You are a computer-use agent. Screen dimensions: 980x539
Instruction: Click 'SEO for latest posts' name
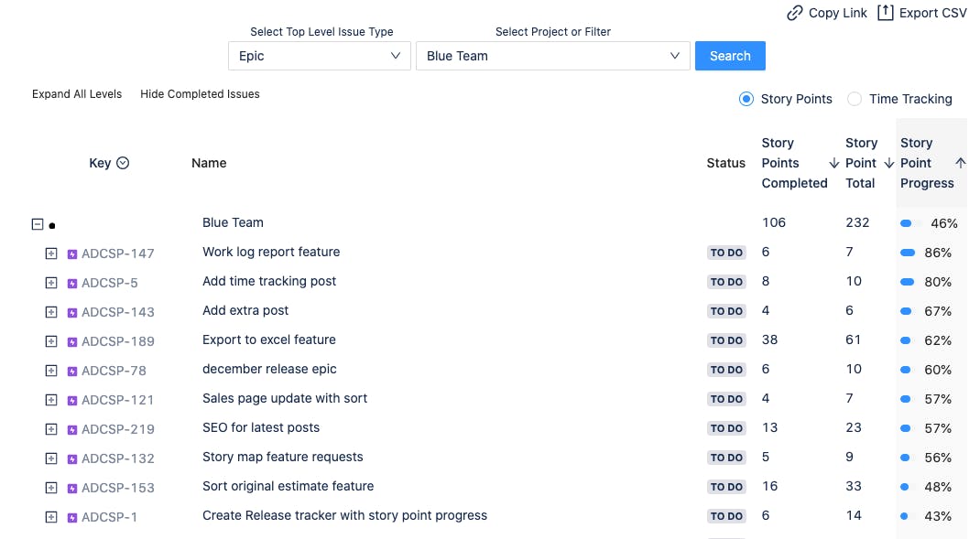[261, 428]
